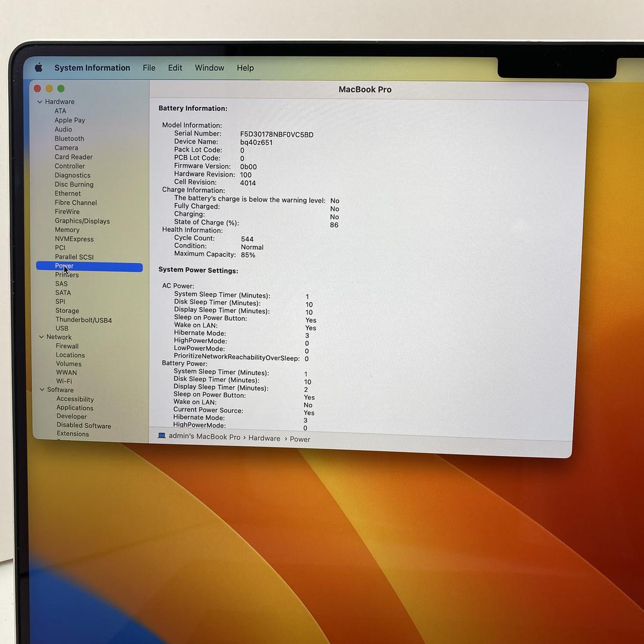Click the Firmware Version value 0b00
Image resolution: width=644 pixels, height=644 pixels.
pyautogui.click(x=249, y=167)
